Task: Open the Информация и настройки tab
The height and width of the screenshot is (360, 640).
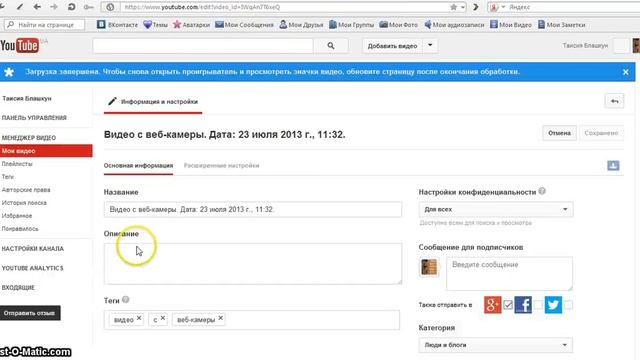Action: pos(153,102)
